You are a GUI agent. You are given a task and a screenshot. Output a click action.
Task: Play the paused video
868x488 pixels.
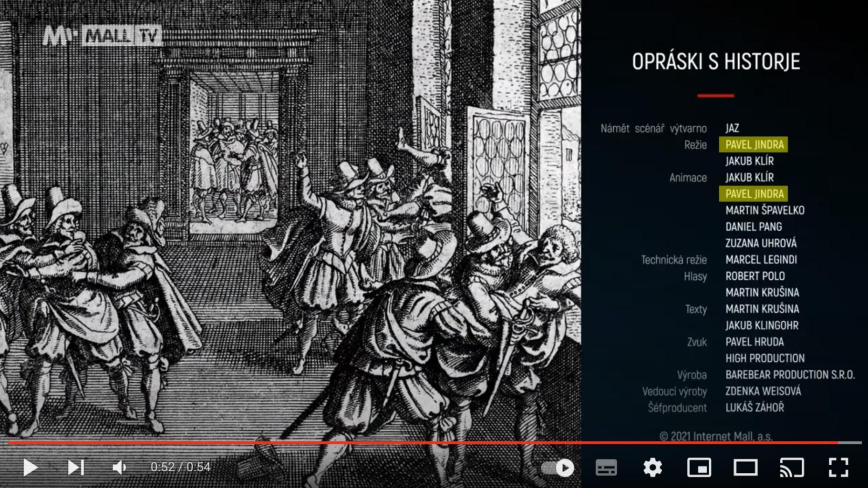click(x=30, y=468)
